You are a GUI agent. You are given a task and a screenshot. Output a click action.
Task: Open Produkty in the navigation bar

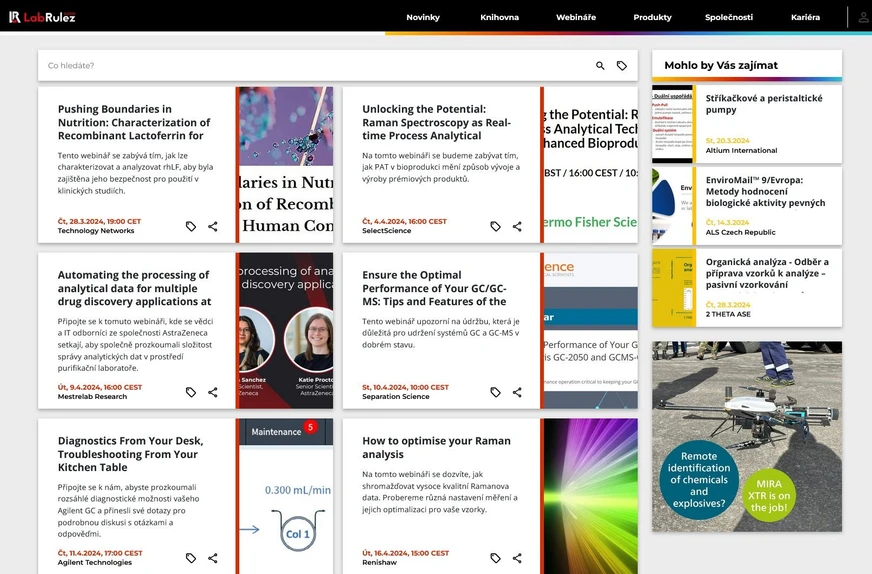coord(652,17)
